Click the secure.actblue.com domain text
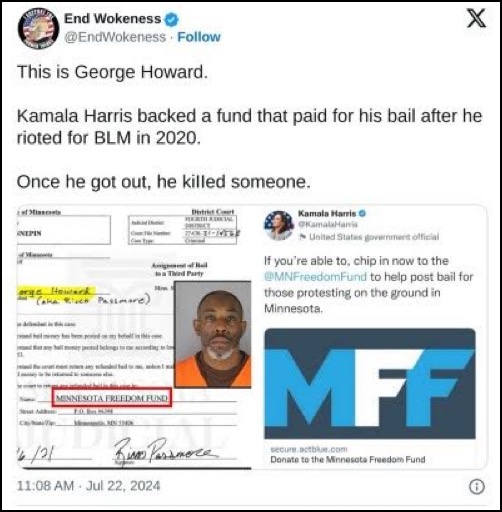The height and width of the screenshot is (512, 502). click(309, 449)
